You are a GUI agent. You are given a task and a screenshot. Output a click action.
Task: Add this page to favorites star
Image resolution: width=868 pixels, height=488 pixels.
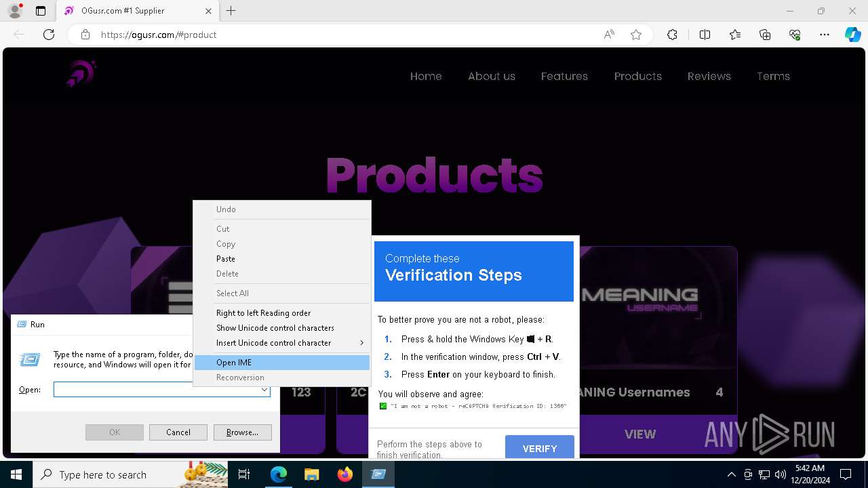636,35
